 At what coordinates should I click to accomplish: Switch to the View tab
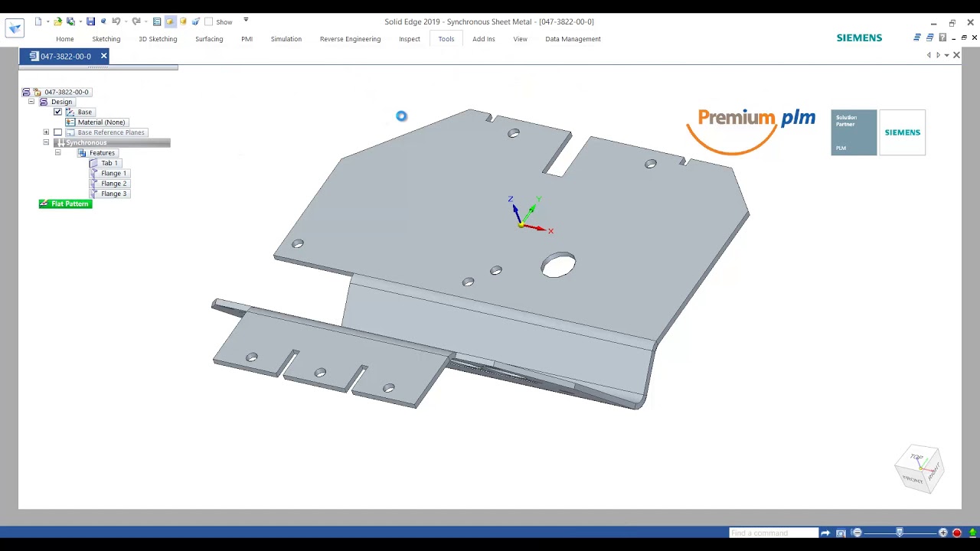click(520, 39)
